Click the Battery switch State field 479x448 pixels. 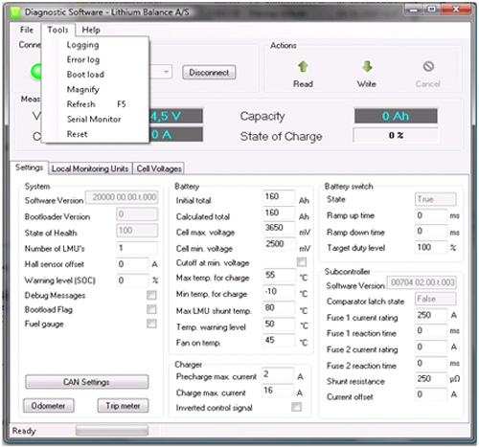click(x=436, y=199)
